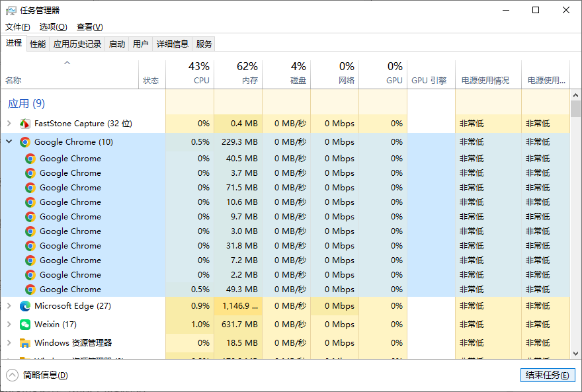Collapse the Google Chrome (10) group
The image size is (582, 392).
point(9,142)
